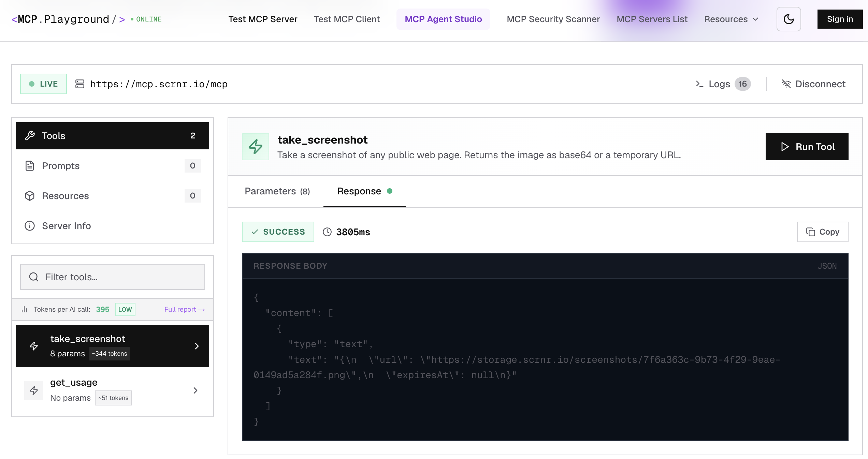Click the lightning icon on the get_usage row
The height and width of the screenshot is (459, 868).
(x=34, y=390)
